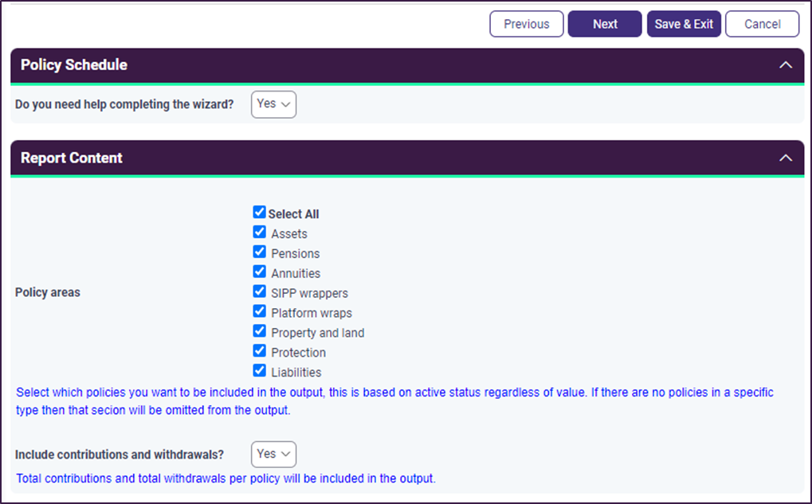Uncheck the Liabilities checkbox
Image resolution: width=812 pixels, height=504 pixels.
pyautogui.click(x=259, y=371)
